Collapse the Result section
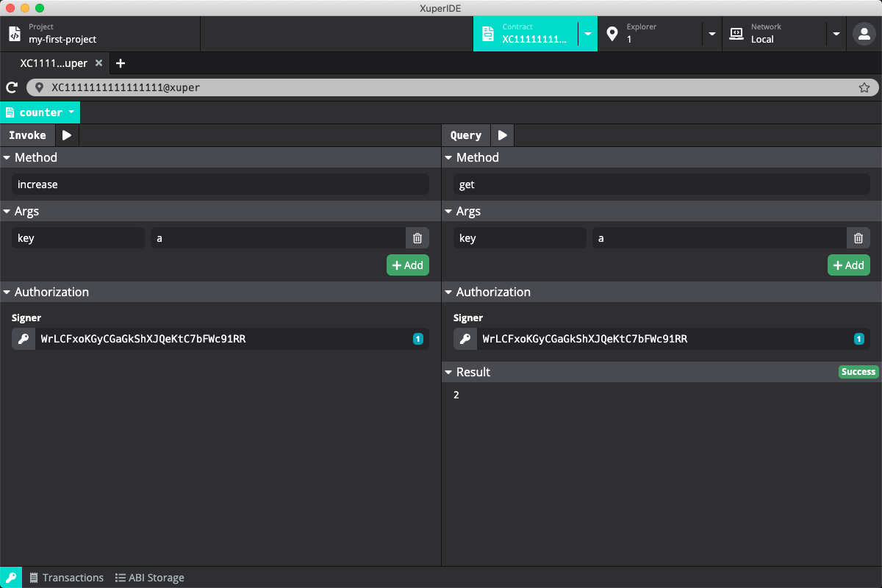Viewport: 882px width, 588px height. [448, 372]
